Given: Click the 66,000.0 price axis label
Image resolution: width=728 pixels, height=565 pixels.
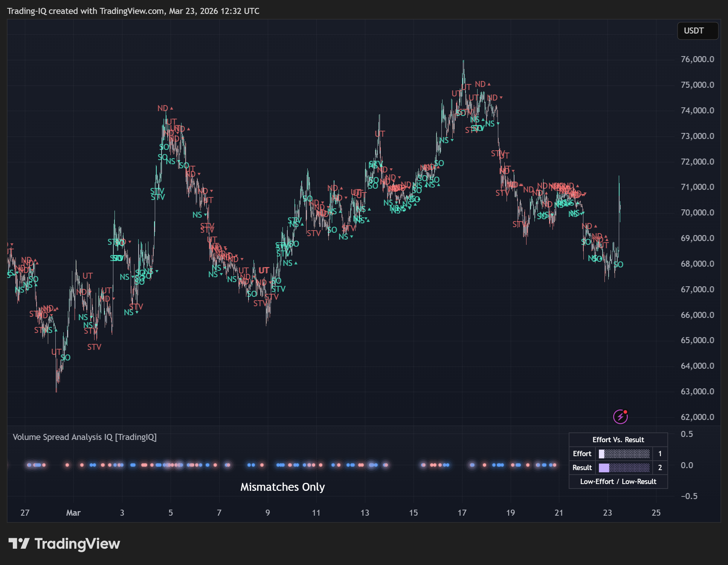Looking at the screenshot, I should coord(697,315).
